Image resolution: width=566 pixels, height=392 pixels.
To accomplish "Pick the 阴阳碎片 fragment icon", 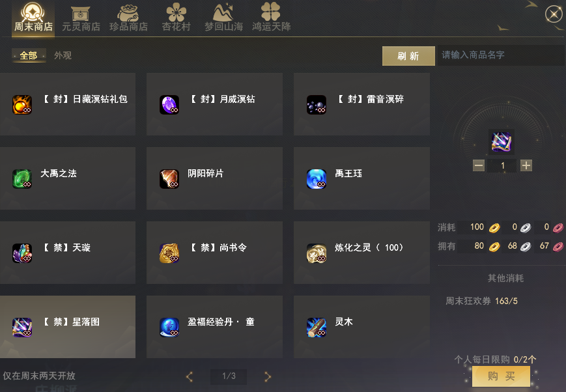I will (x=169, y=179).
